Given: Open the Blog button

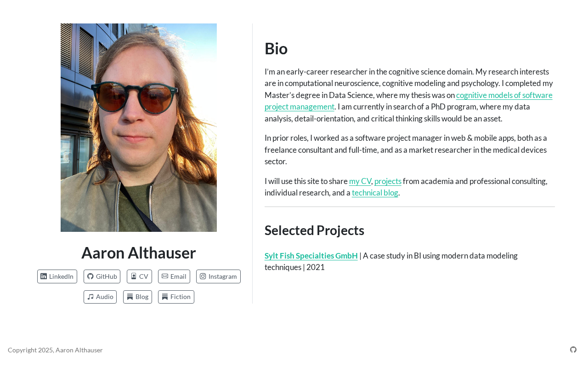Looking at the screenshot, I should click(137, 297).
